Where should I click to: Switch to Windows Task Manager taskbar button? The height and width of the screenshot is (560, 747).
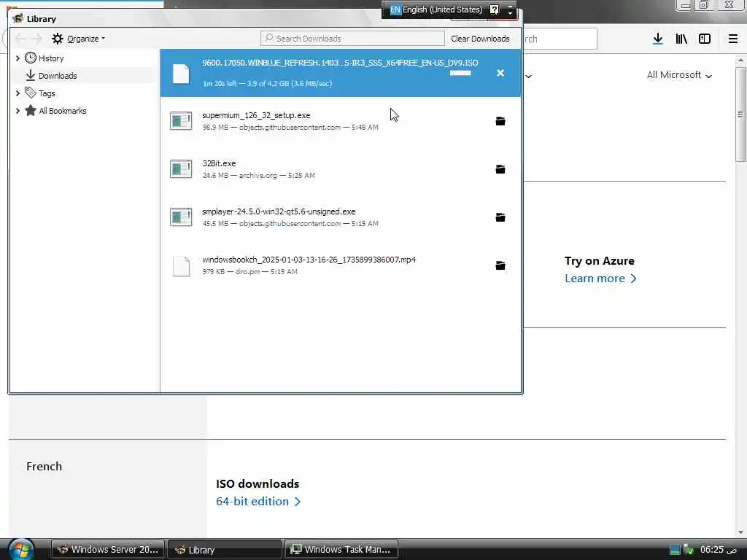[x=341, y=550]
